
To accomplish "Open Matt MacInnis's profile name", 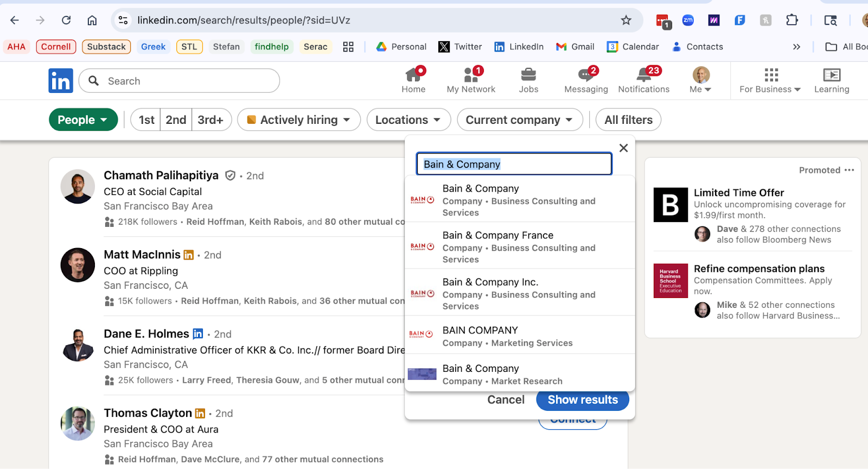I will [142, 255].
